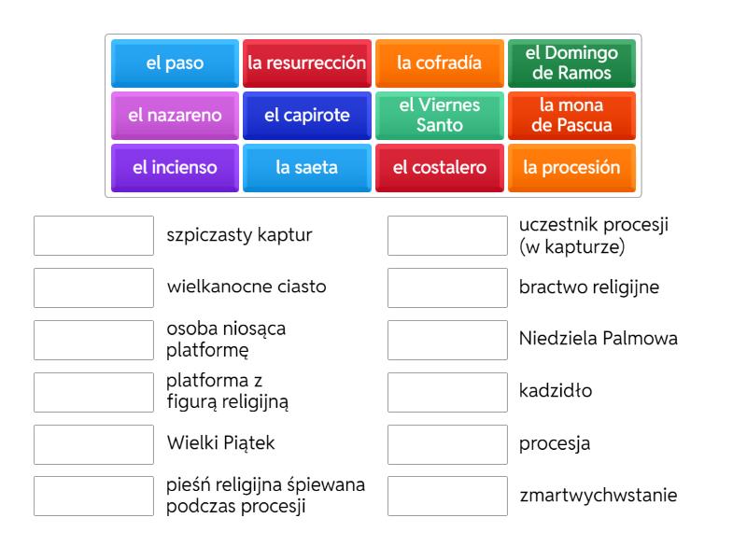The image size is (747, 560).
Task: Click the answer box for 'bractwo religijne'
Action: coord(447,288)
